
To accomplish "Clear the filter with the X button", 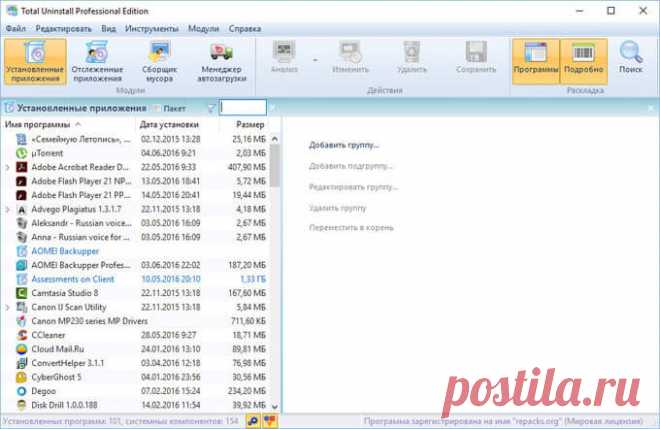I will 272,109.
